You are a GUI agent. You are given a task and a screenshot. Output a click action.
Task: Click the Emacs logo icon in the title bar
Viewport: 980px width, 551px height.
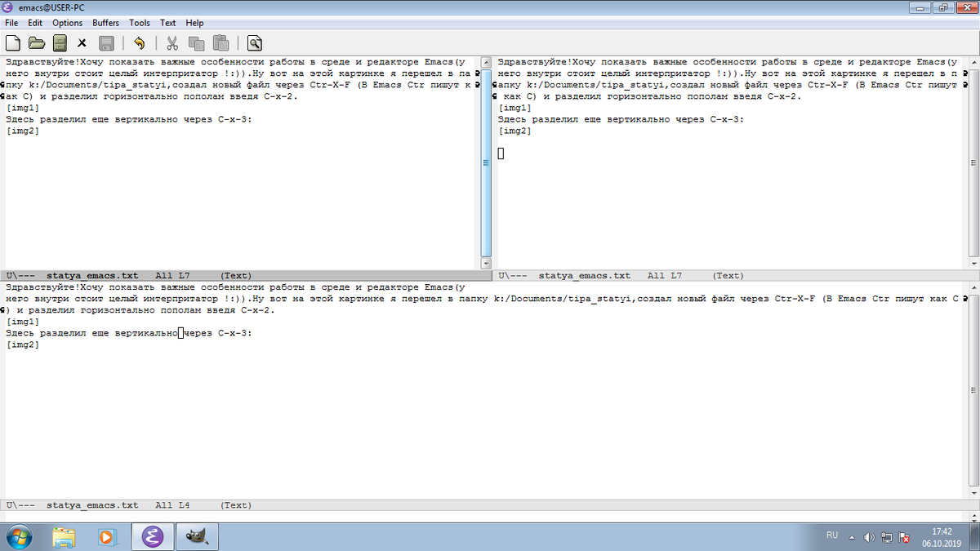coord(9,7)
